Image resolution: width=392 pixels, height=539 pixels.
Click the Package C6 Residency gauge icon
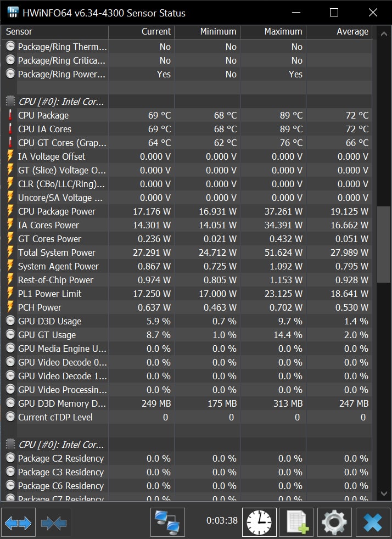pos(10,485)
